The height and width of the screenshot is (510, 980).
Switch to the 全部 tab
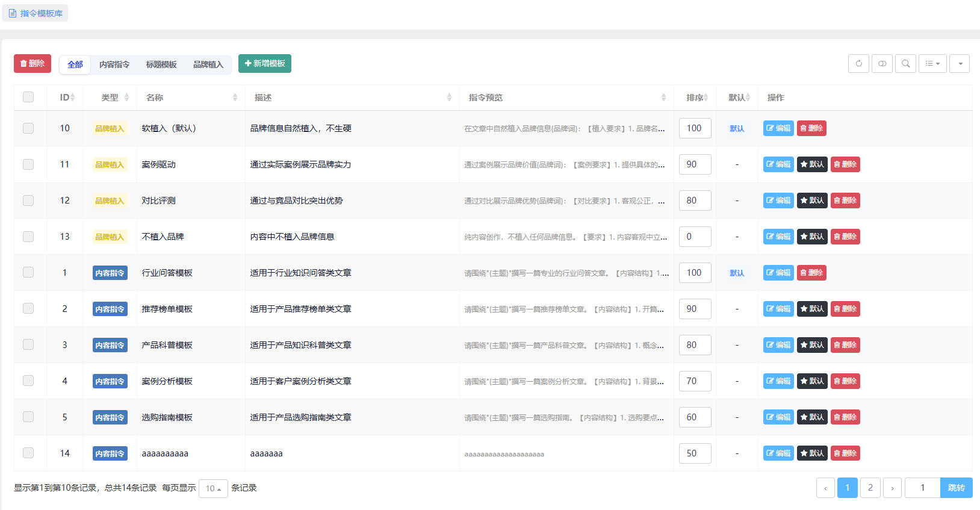(75, 64)
